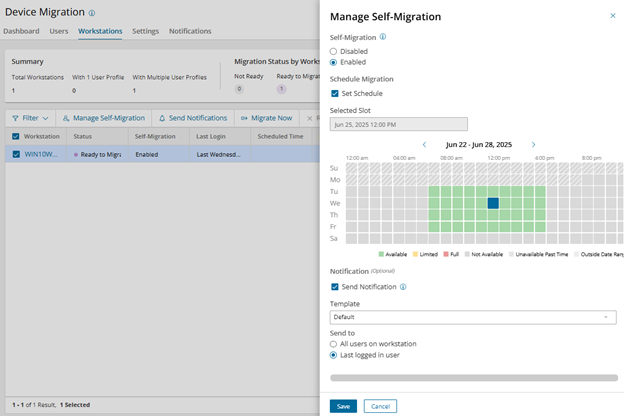Screen dimensions: 624x416
Task: Click Migrate Now in the toolbar
Action: tap(266, 118)
